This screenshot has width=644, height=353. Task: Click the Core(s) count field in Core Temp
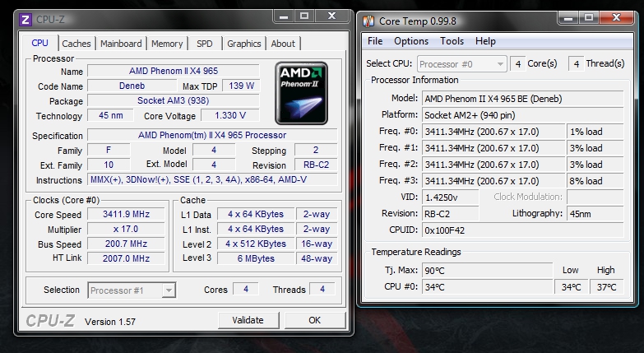pos(518,63)
